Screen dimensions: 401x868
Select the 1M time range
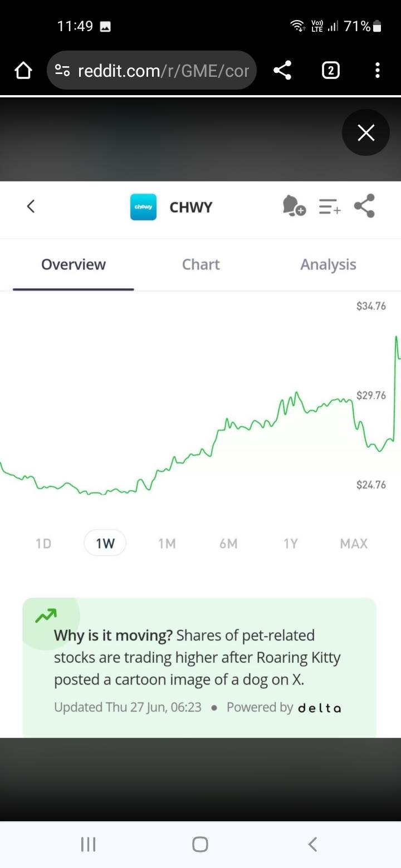pos(167,544)
